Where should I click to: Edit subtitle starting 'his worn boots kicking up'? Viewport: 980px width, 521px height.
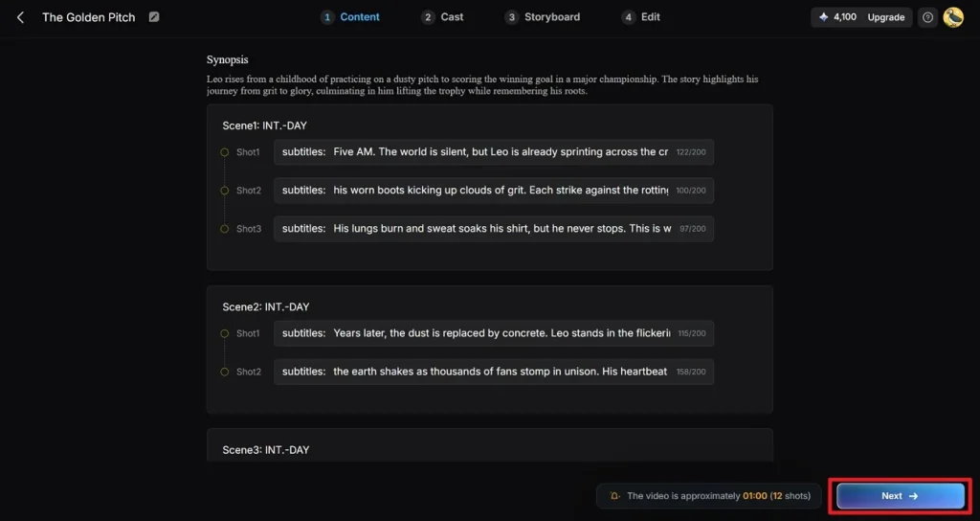tap(494, 191)
